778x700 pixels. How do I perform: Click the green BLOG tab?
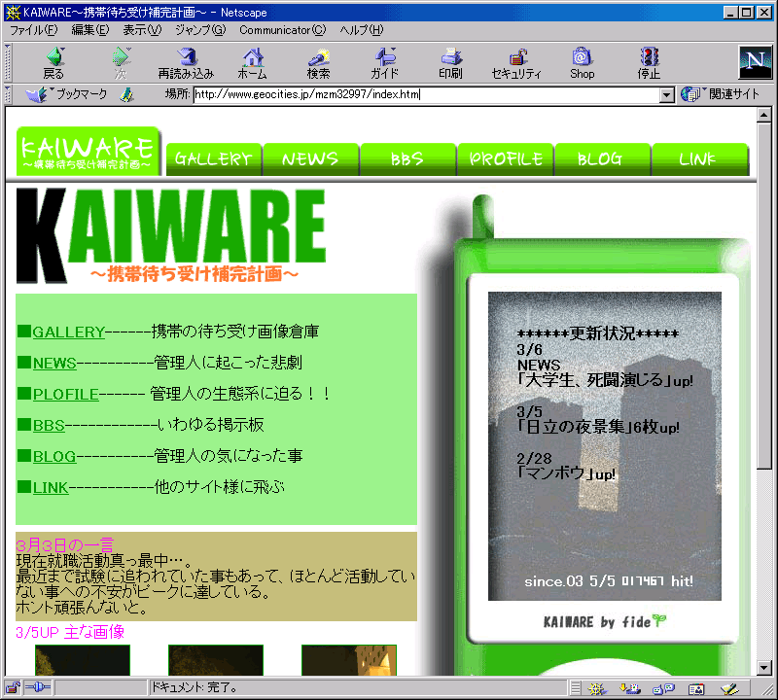click(602, 159)
